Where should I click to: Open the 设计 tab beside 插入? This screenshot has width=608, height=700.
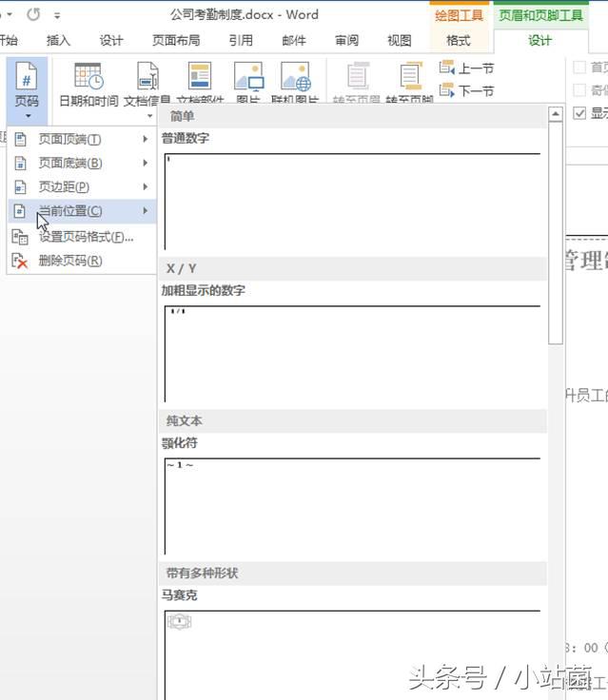[x=110, y=41]
